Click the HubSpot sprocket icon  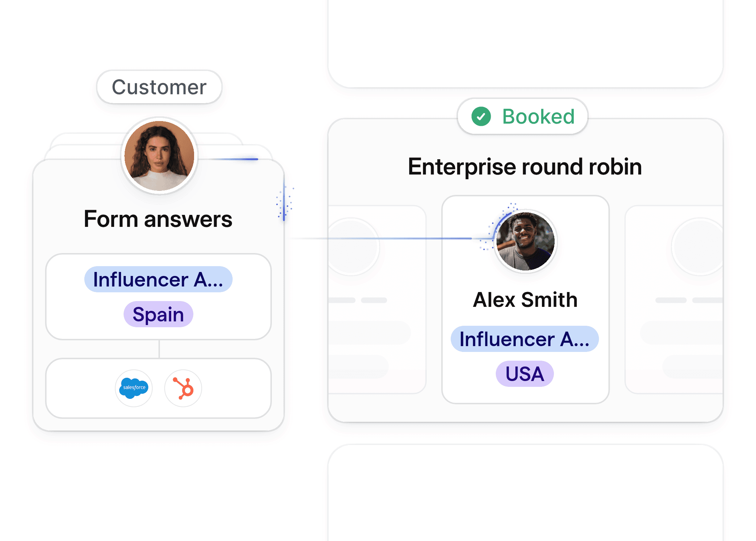pos(183,388)
